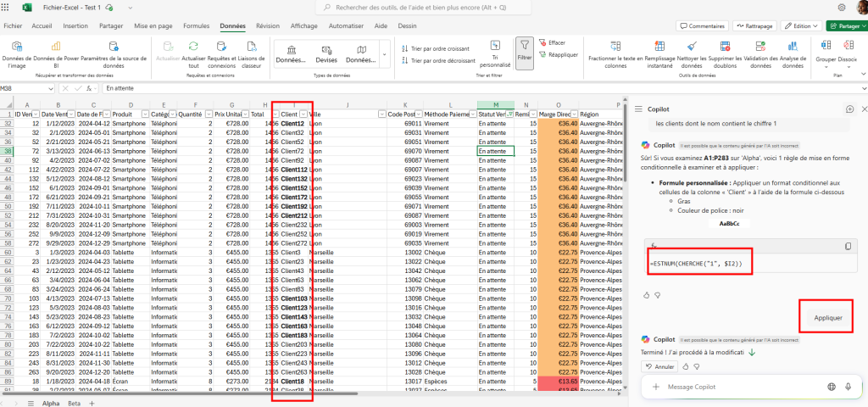Open the Statut Vente filter dropdown
The width and height of the screenshot is (868, 407).
(x=509, y=114)
